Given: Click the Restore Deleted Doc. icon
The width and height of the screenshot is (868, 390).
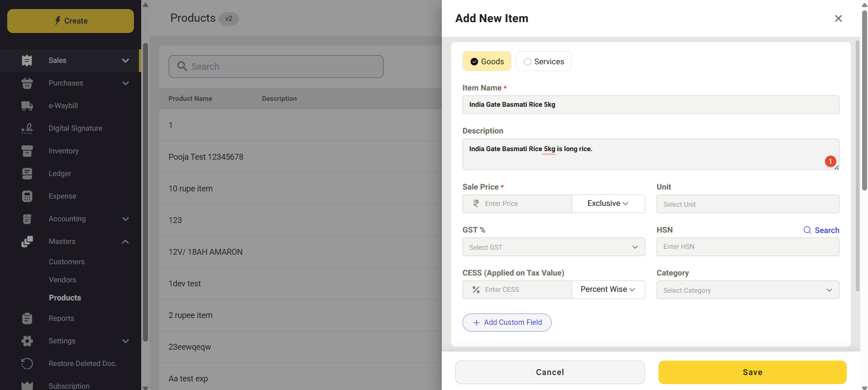Looking at the screenshot, I should pyautogui.click(x=27, y=364).
